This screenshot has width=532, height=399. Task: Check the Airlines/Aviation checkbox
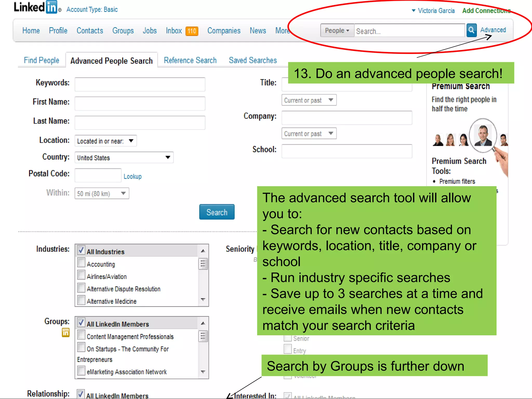[81, 275]
